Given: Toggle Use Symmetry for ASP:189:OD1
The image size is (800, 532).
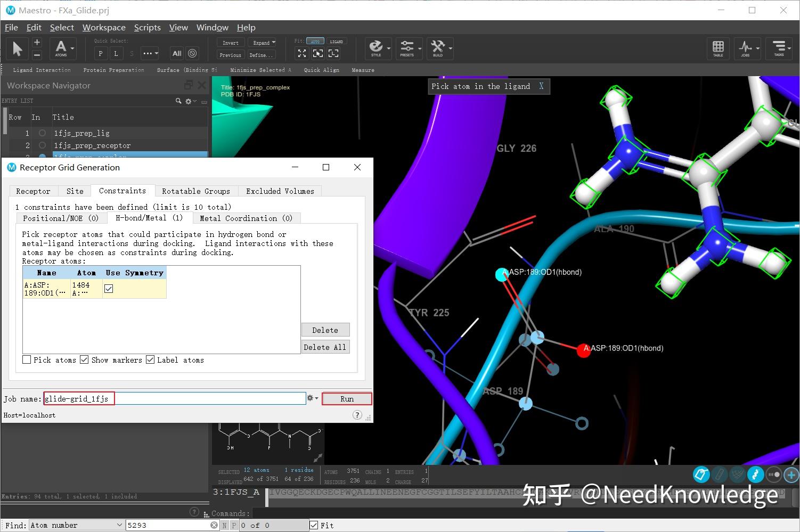Looking at the screenshot, I should tap(109, 288).
